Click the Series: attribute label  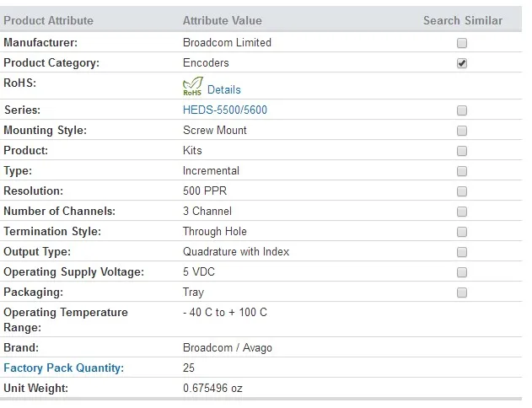22,110
